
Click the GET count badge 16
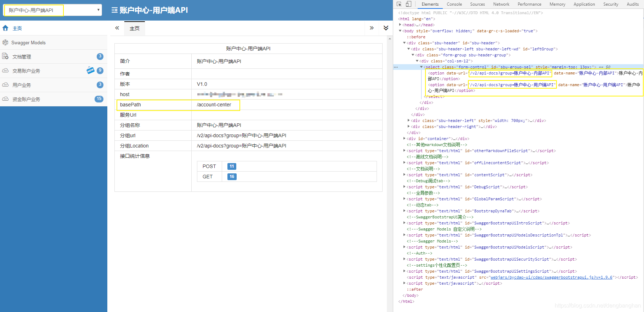(x=232, y=177)
